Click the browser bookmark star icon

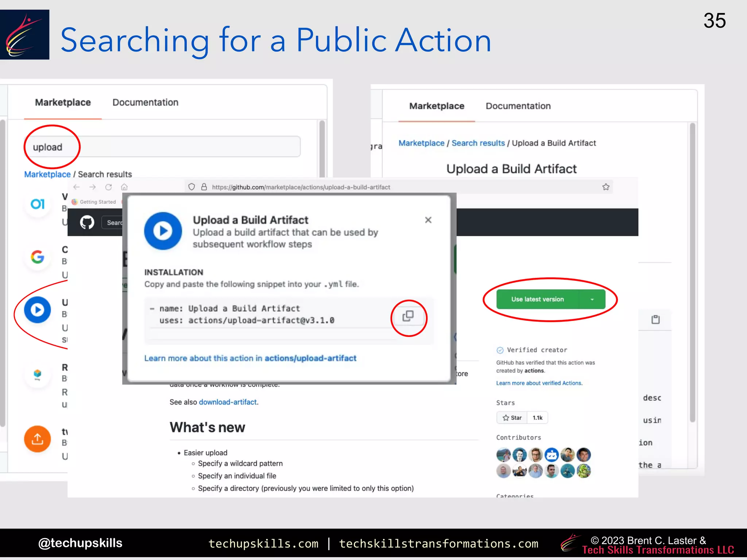point(606,187)
